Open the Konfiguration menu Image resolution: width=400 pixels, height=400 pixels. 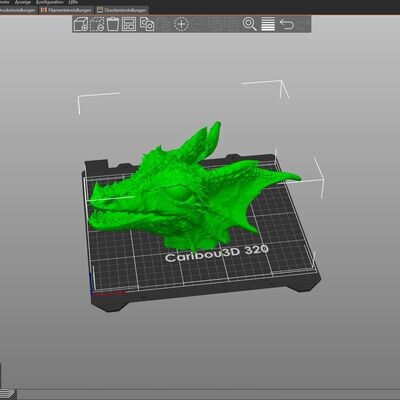[x=49, y=2]
